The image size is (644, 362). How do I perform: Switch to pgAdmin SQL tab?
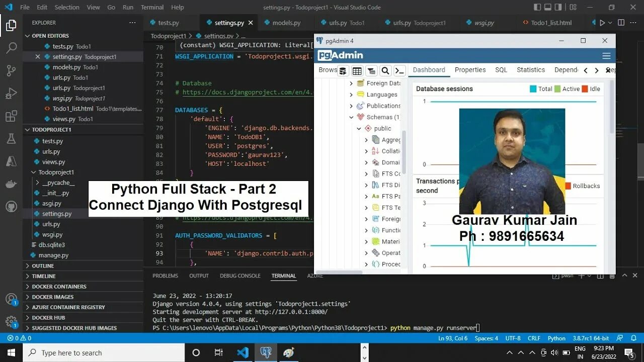(x=501, y=70)
